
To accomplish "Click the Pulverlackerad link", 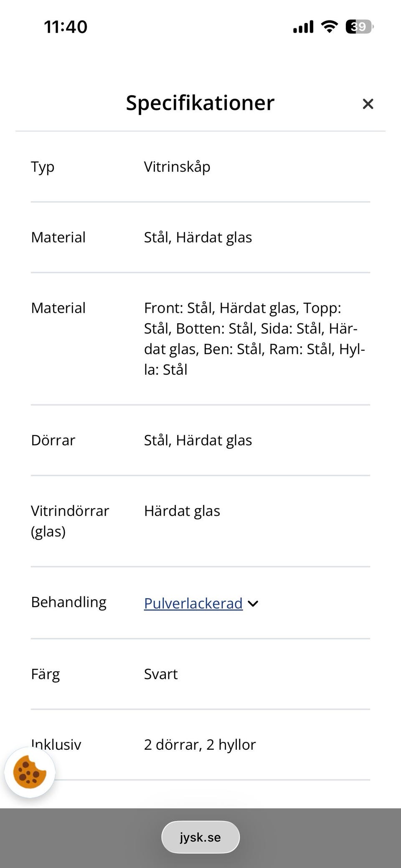I will 193,603.
